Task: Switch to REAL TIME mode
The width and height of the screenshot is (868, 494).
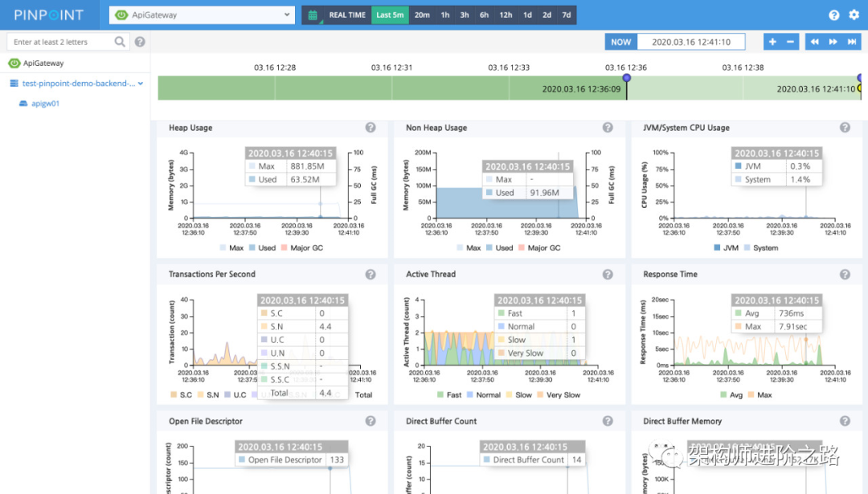Action: (x=347, y=15)
